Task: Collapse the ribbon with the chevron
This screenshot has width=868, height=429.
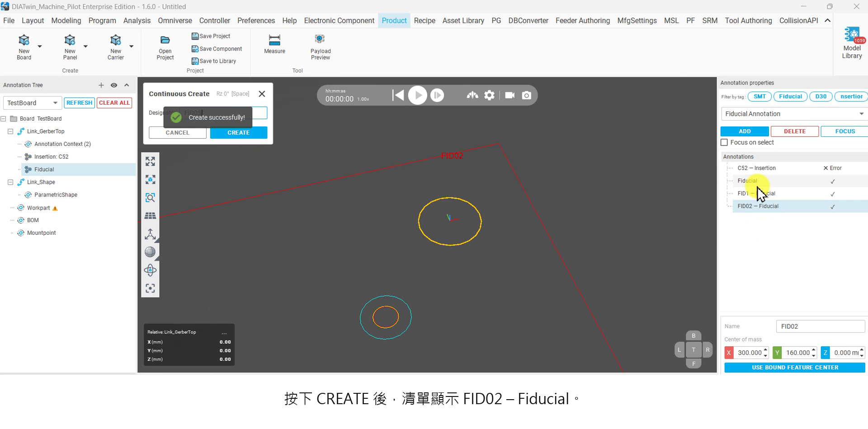Action: (827, 21)
